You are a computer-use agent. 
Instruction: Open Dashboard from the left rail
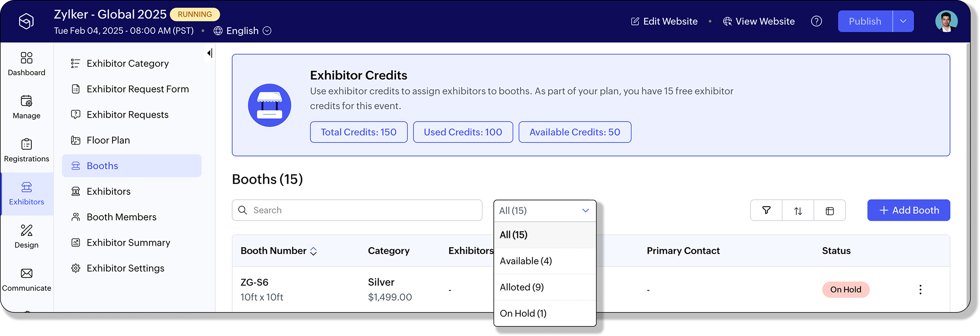[x=26, y=64]
